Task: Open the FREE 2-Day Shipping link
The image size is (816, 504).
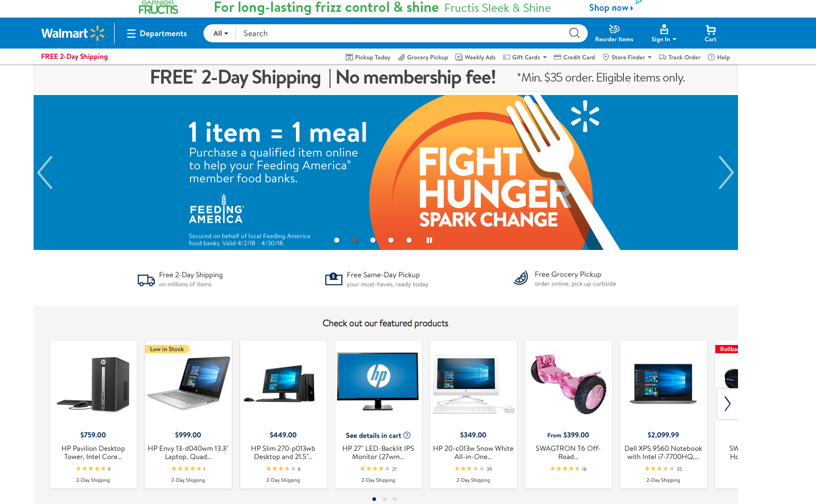Action: coord(74,57)
